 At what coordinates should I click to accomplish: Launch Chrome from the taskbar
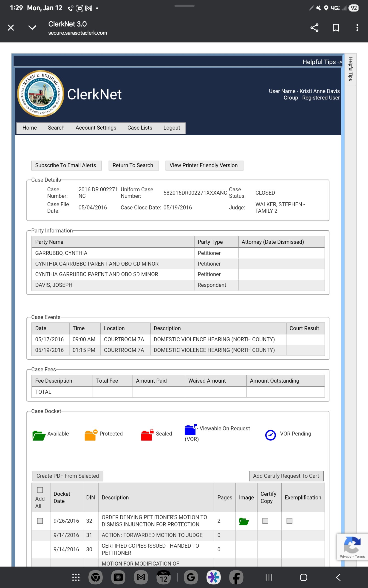(95, 577)
